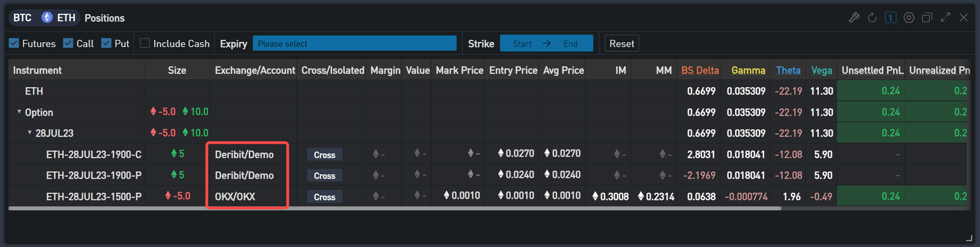Refresh the positions panel

coord(872,18)
